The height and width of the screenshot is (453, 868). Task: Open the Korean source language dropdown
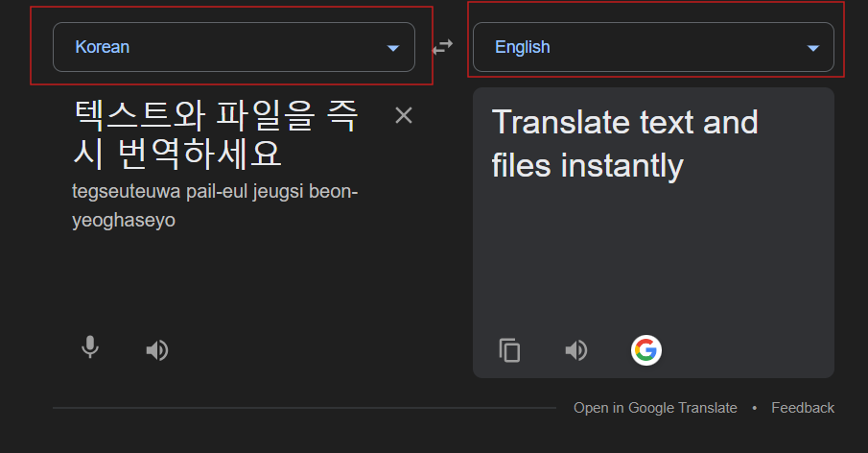[234, 47]
